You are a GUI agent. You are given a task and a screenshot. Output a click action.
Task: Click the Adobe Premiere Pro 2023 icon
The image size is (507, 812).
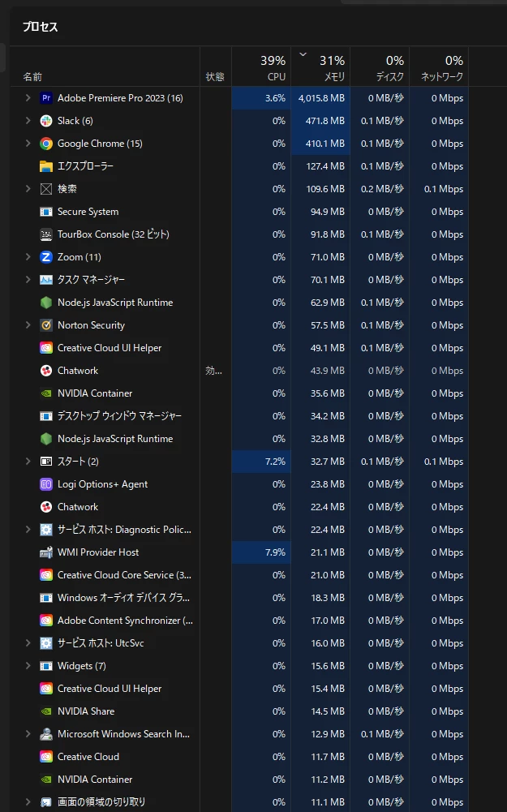click(x=46, y=98)
